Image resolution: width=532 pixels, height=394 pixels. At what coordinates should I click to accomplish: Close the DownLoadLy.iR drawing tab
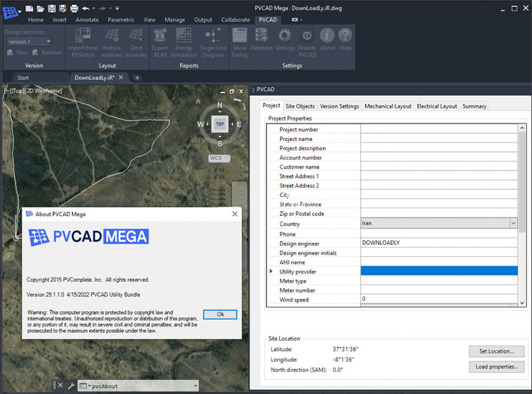120,77
